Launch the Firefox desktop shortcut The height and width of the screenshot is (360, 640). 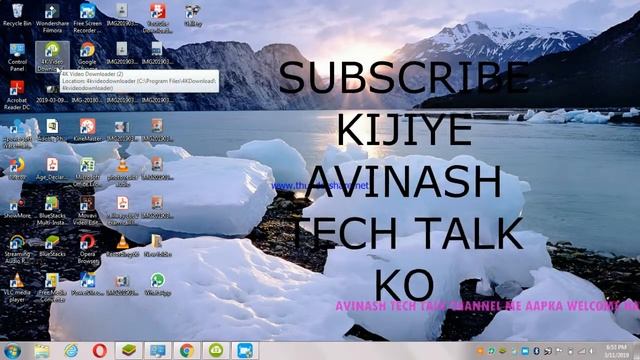(x=17, y=169)
